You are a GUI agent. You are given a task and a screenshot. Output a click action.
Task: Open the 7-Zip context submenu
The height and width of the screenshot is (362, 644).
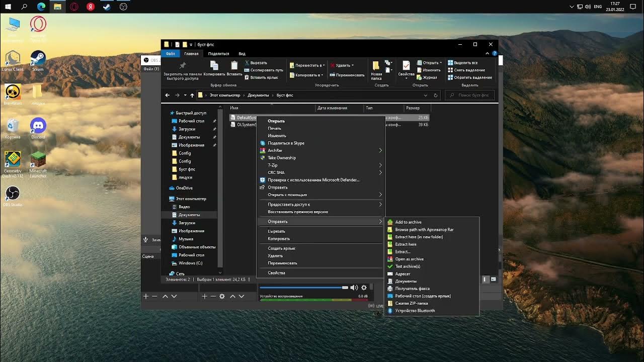coord(320,165)
